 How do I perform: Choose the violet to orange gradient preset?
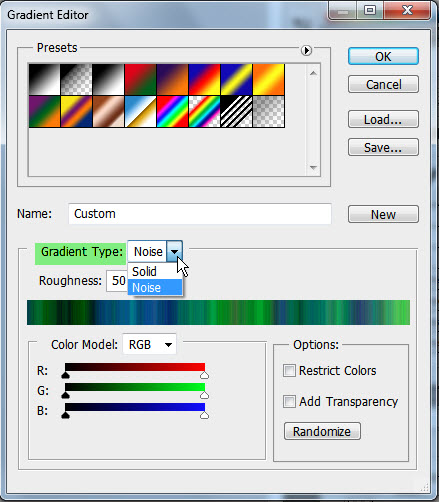tap(172, 80)
